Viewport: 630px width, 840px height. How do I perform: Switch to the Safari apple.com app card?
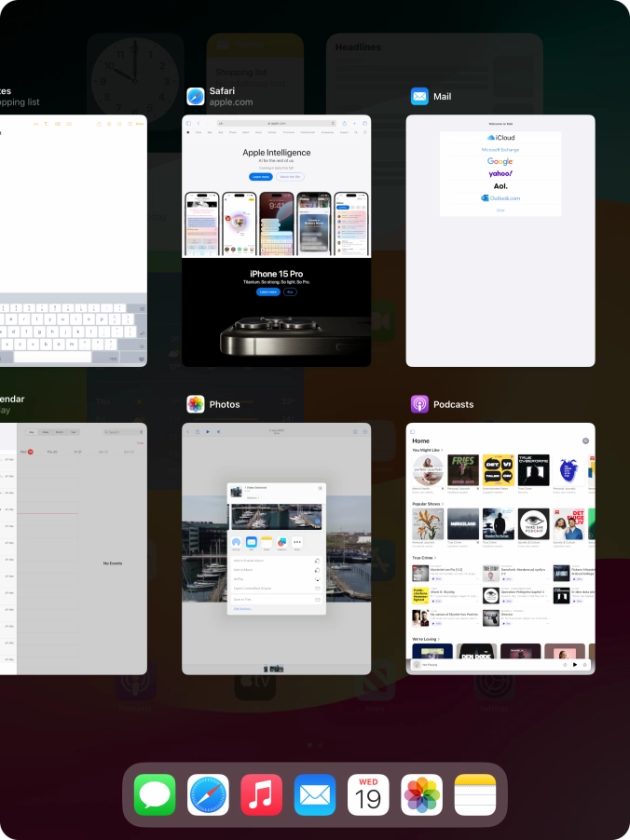pos(276,239)
